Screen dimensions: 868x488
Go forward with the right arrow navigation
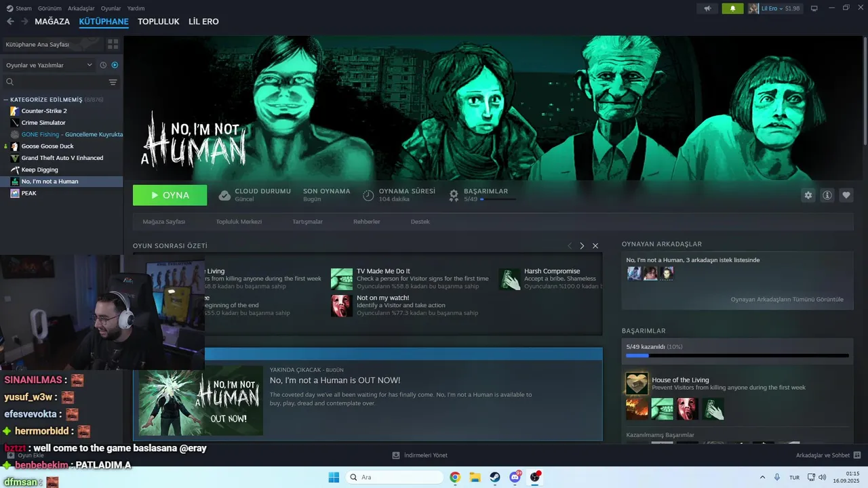24,22
